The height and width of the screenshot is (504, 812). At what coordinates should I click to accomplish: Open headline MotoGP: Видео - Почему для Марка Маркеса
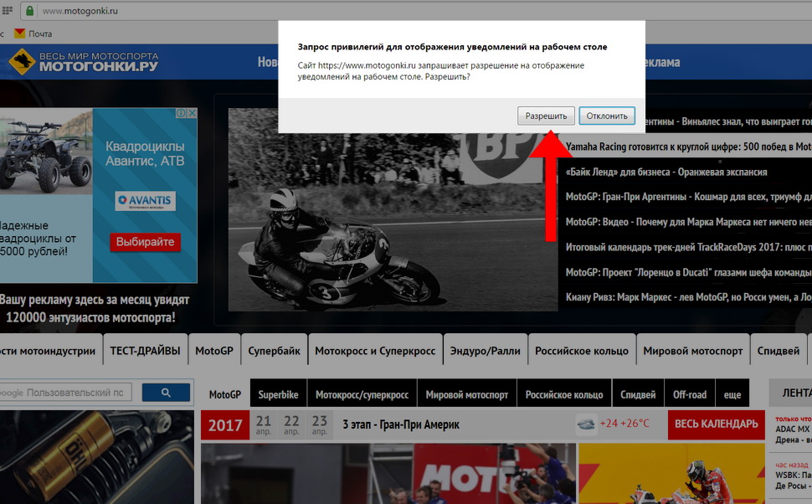click(x=688, y=222)
